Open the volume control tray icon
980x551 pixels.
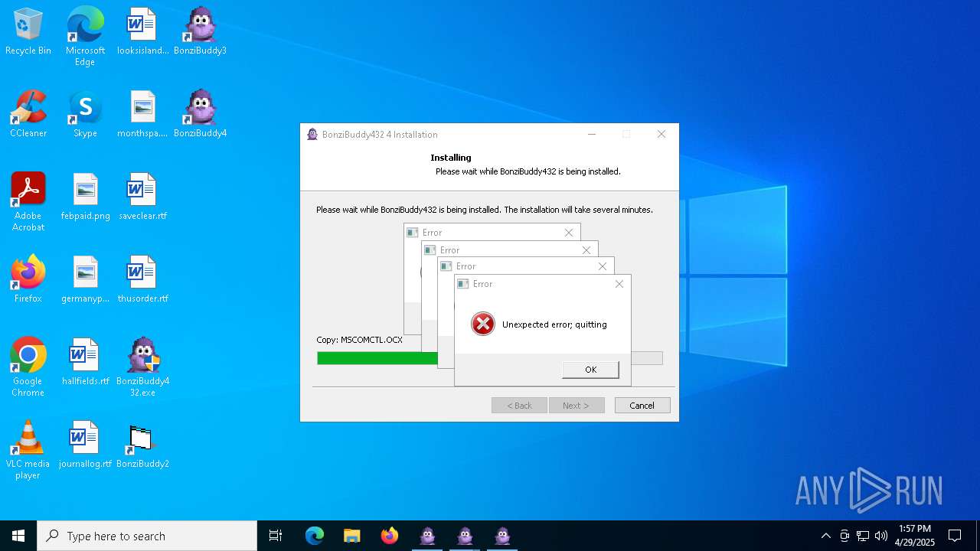(881, 536)
